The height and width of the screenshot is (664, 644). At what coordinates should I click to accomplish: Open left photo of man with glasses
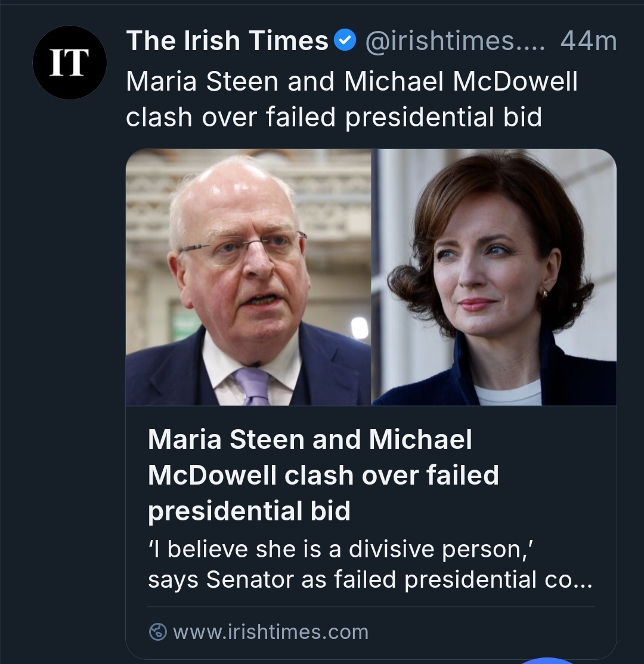pos(248,277)
